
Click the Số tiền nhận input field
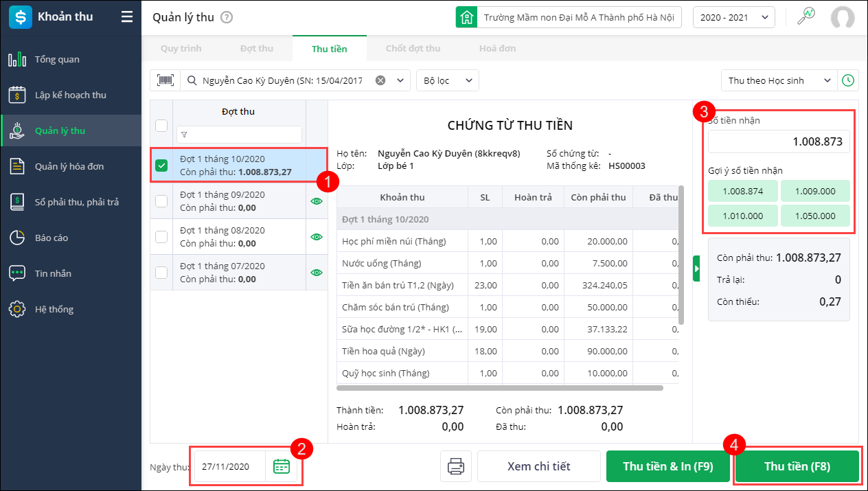(x=779, y=141)
